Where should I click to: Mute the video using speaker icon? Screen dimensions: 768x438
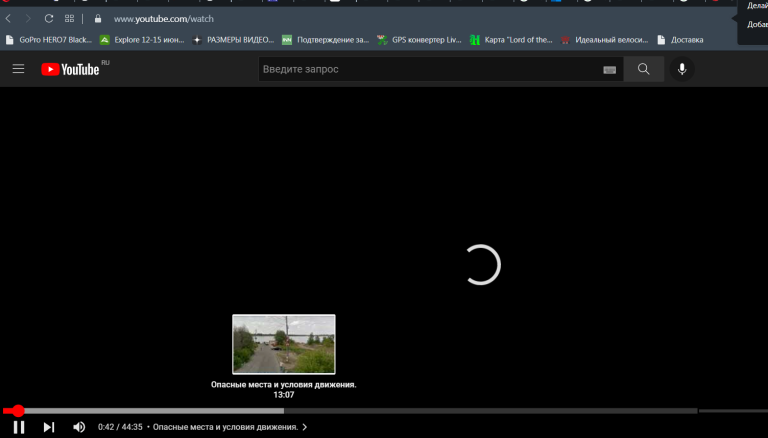[x=79, y=427]
